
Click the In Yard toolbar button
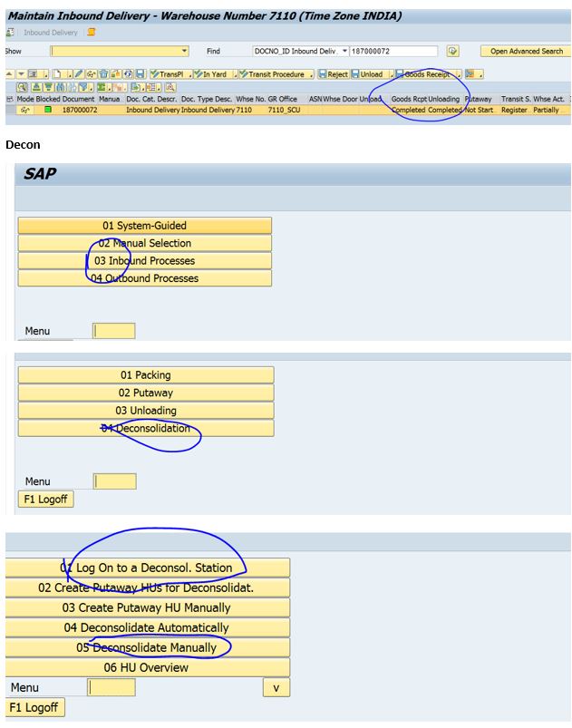[x=209, y=74]
